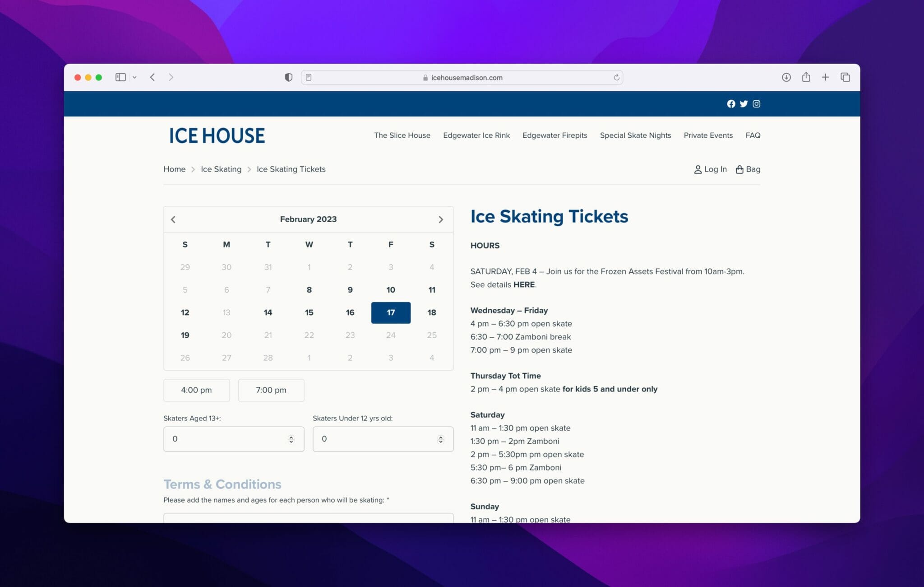Open Private Events menu item
This screenshot has width=924, height=587.
tap(708, 135)
